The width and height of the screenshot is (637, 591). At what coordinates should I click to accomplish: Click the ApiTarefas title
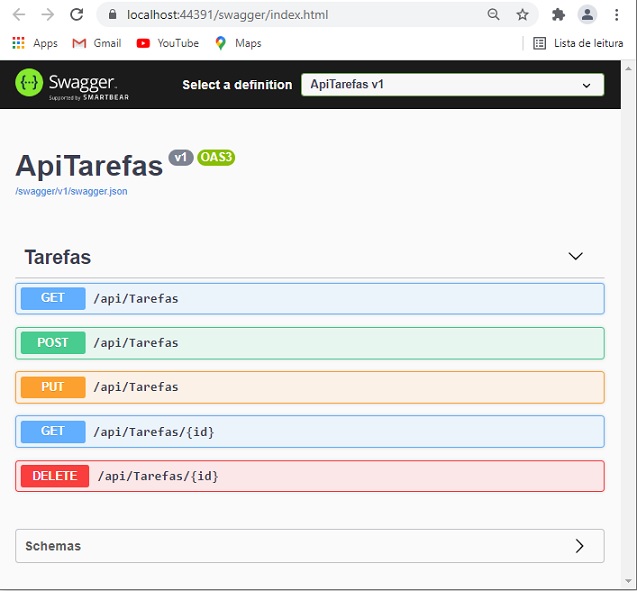coord(89,166)
